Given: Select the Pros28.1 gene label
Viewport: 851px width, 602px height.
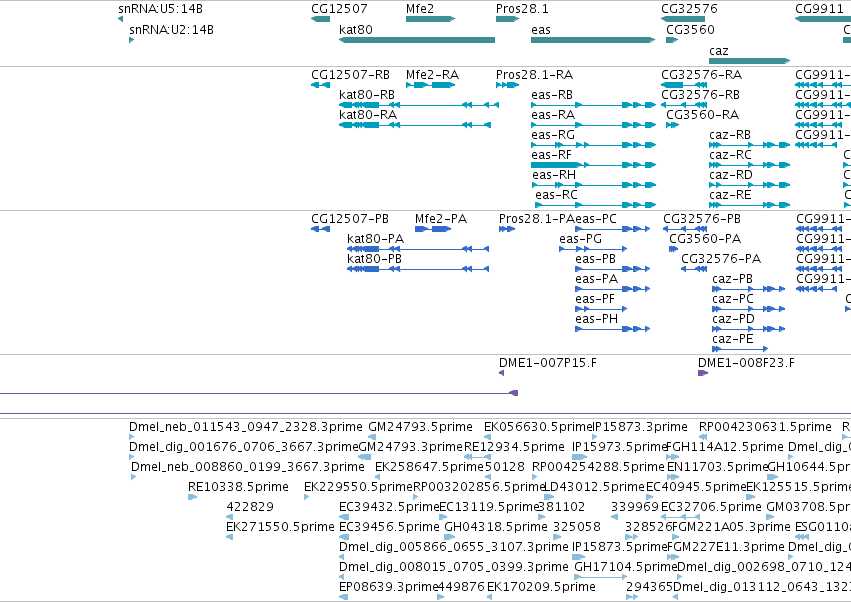Looking at the screenshot, I should [x=522, y=9].
